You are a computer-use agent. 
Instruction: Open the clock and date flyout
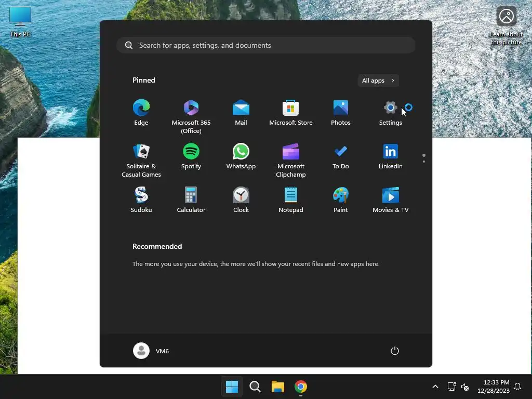tap(494, 387)
